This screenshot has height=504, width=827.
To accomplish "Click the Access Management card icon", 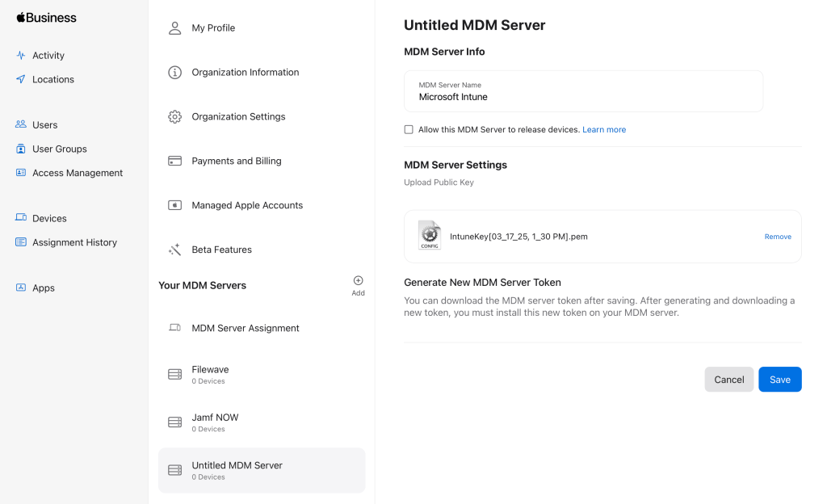I will coord(21,173).
